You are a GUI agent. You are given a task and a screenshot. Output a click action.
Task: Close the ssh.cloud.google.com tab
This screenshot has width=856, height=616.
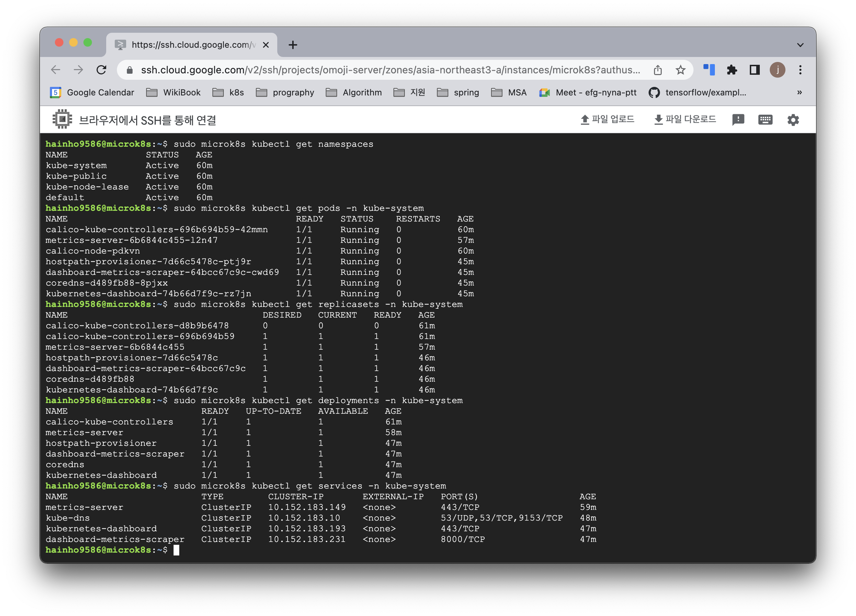(x=266, y=45)
